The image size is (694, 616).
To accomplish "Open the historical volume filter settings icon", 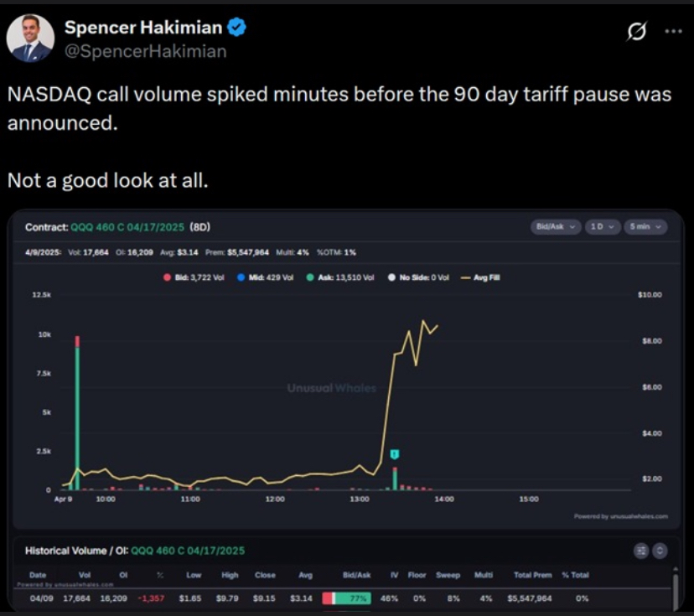I will tap(641, 551).
